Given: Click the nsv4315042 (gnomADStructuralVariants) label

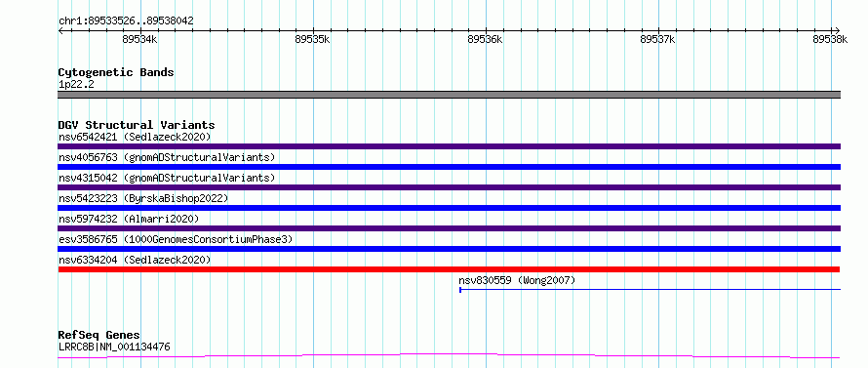Looking at the screenshot, I should click(167, 178).
